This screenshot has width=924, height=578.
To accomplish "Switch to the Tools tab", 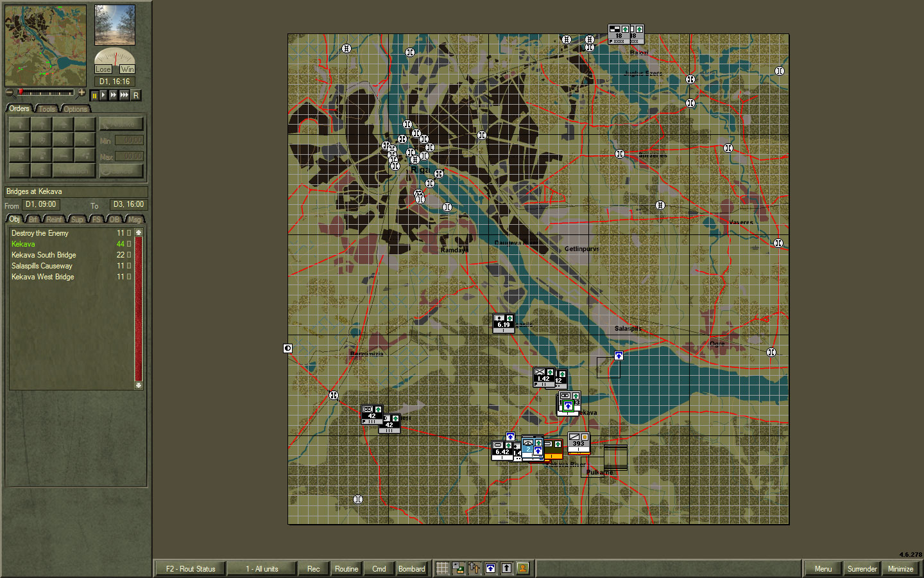I will pos(47,109).
